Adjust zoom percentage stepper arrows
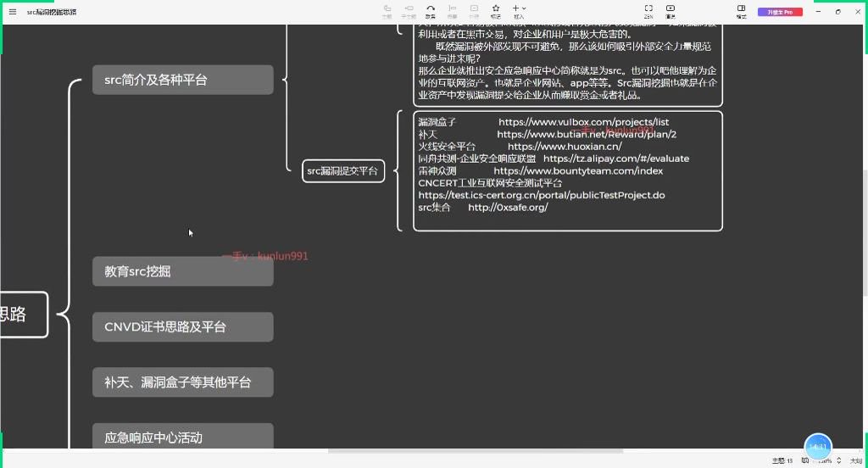The image size is (868, 468). pos(839,461)
